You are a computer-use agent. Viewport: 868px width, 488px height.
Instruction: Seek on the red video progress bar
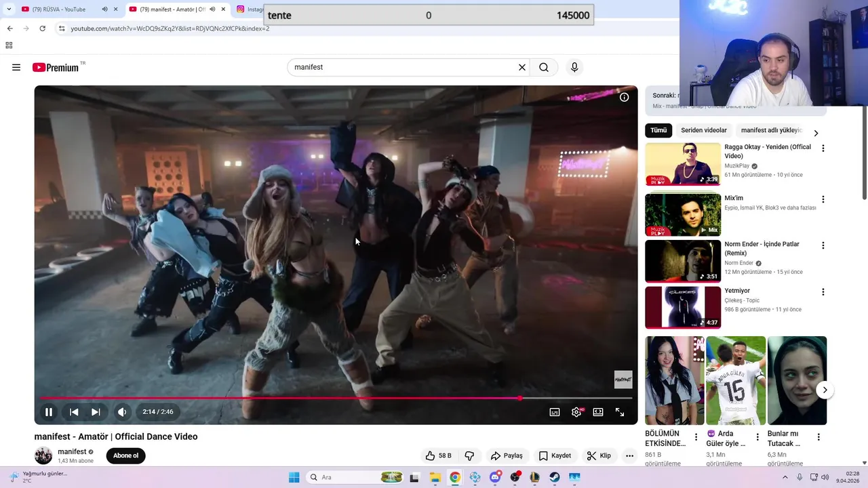pyautogui.click(x=336, y=398)
